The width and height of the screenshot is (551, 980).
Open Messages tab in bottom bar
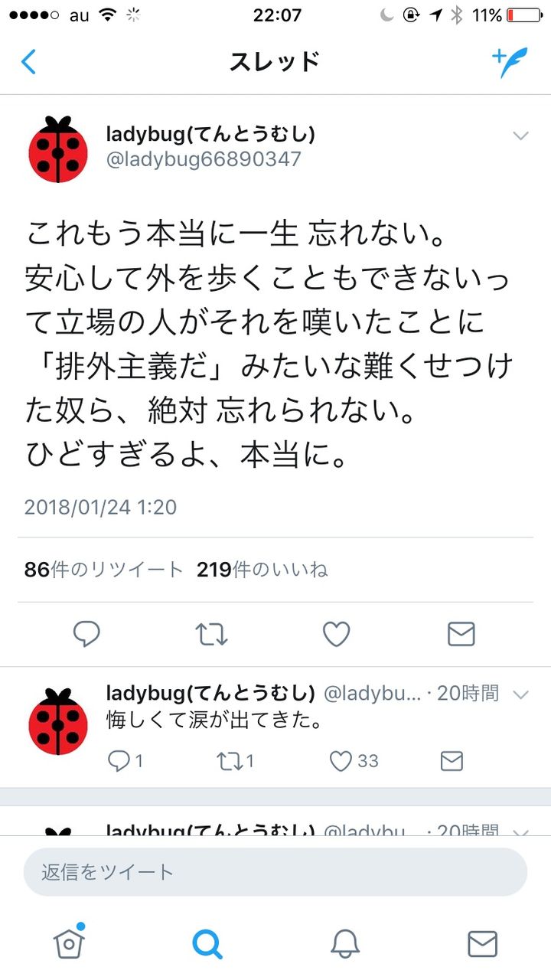pyautogui.click(x=482, y=943)
